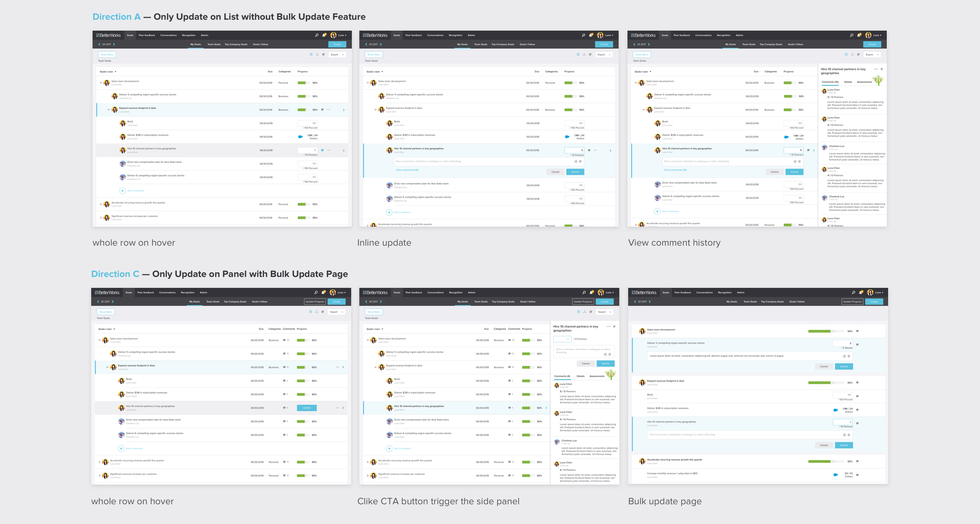Direction A hover screen: comment bubble on Expand revenue row
Image resolution: width=980 pixels, height=524 pixels.
(322, 110)
